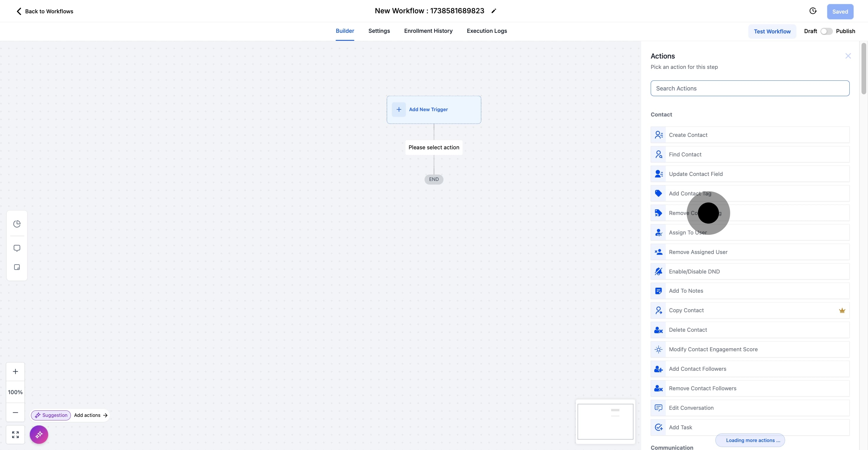Go back to Workflows

[44, 11]
